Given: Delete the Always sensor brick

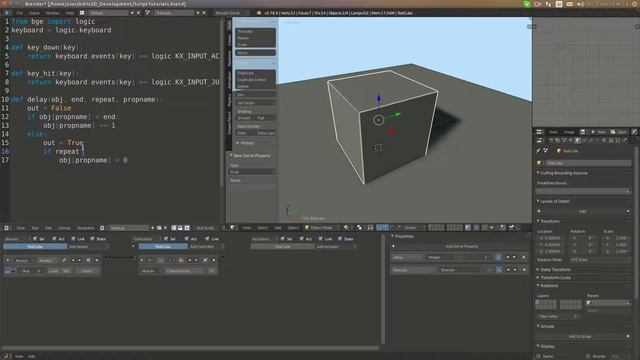Looking at the screenshot, I should [97, 260].
